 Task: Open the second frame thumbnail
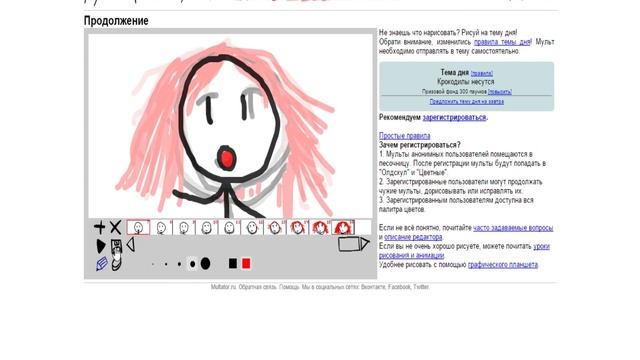(161, 227)
